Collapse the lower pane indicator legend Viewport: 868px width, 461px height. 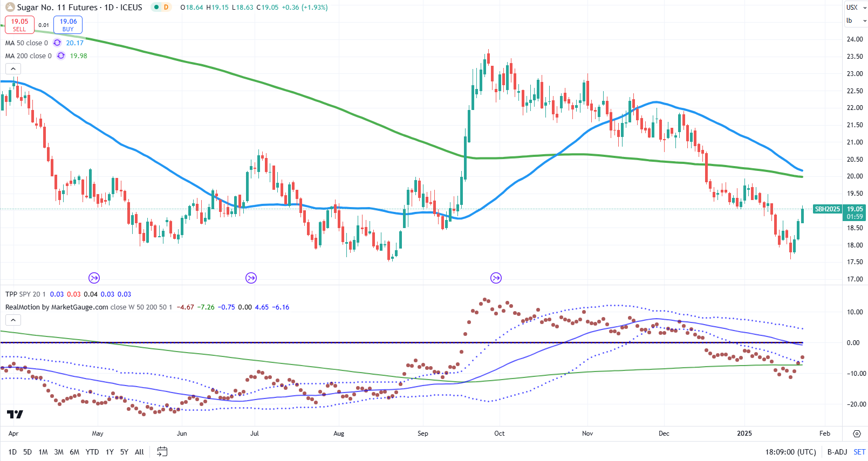coord(13,320)
